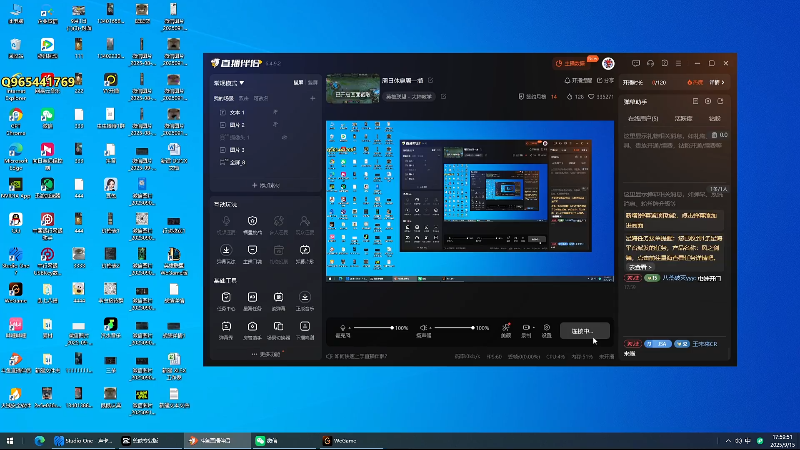Open the settings gear icon beside record

[546, 328]
